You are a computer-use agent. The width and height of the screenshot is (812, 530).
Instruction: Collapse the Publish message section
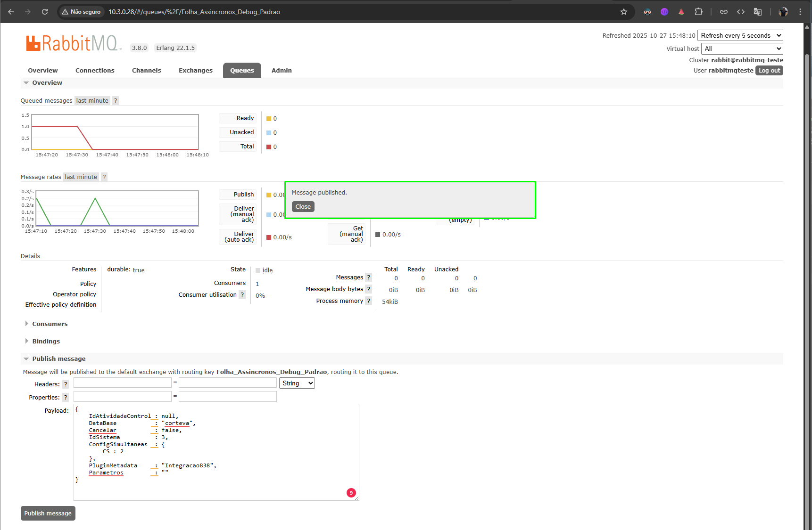point(58,359)
